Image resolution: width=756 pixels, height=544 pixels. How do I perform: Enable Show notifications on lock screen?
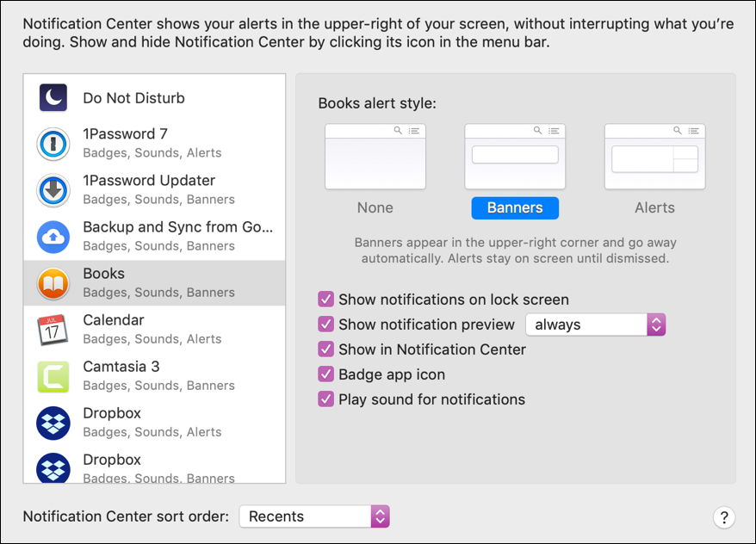click(325, 299)
